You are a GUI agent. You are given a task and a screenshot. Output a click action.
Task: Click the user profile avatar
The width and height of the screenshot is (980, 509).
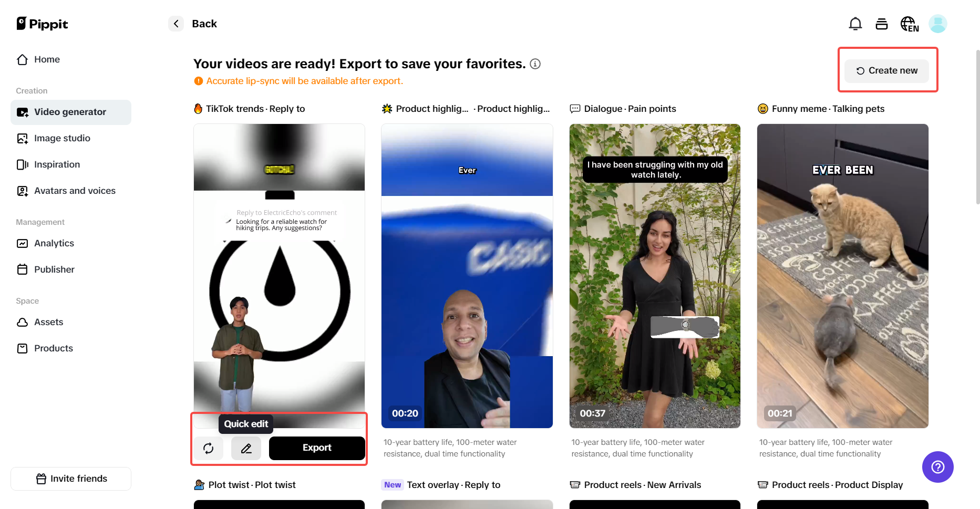937,24
